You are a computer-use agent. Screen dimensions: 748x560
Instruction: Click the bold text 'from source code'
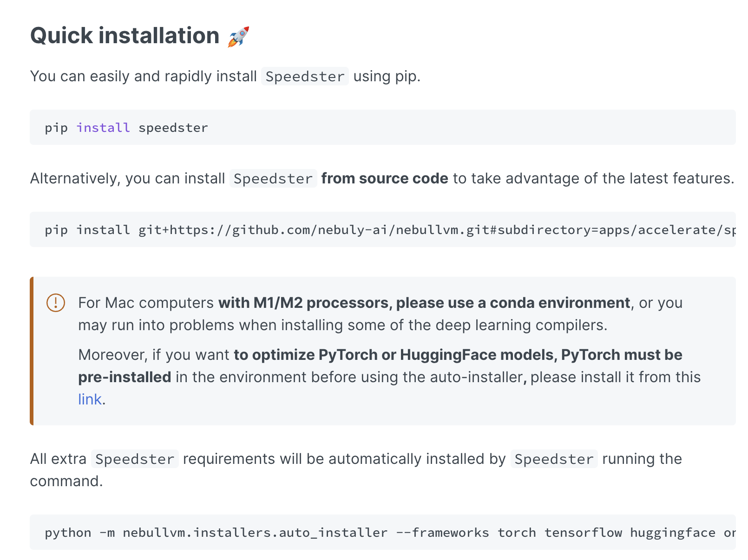tap(384, 178)
